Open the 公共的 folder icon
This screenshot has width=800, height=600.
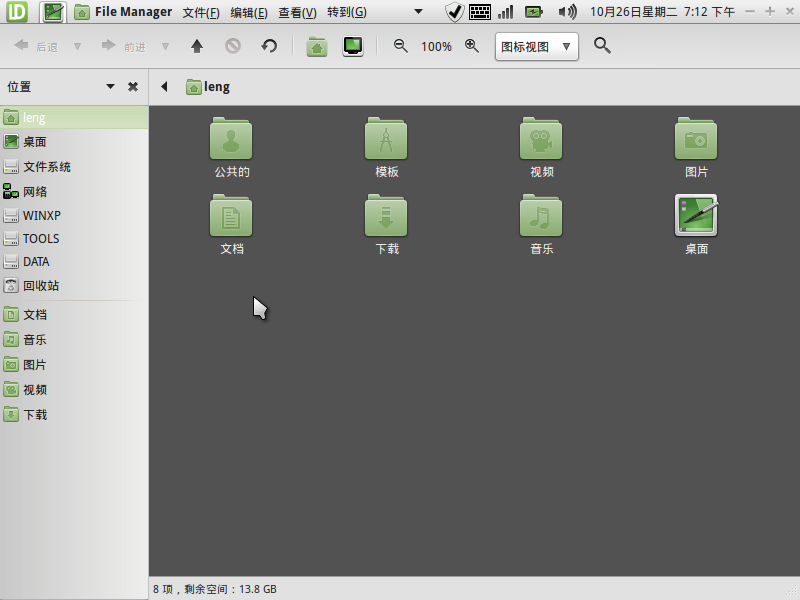coord(231,138)
